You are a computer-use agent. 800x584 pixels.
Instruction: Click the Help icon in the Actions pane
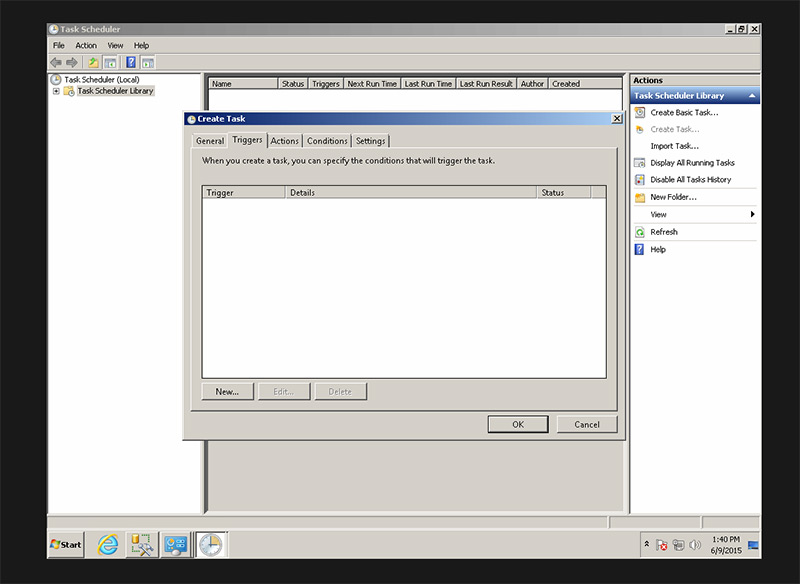(640, 249)
